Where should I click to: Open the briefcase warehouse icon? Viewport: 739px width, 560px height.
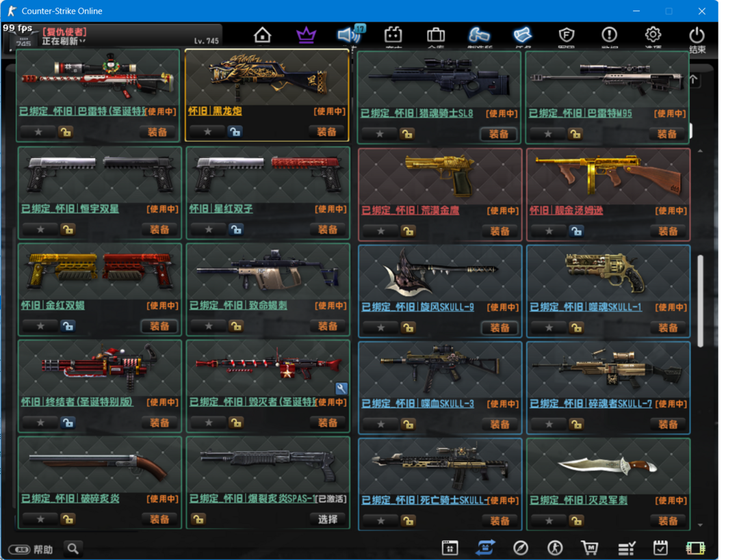tap(435, 35)
